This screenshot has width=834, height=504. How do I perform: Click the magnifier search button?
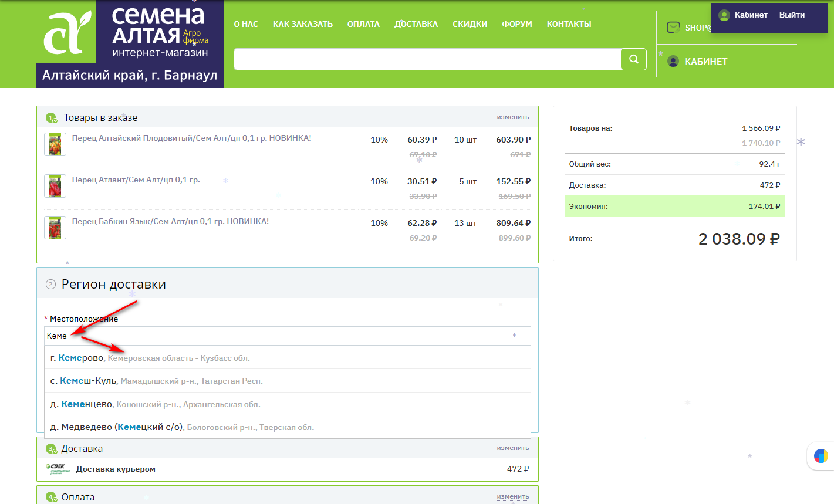[633, 59]
